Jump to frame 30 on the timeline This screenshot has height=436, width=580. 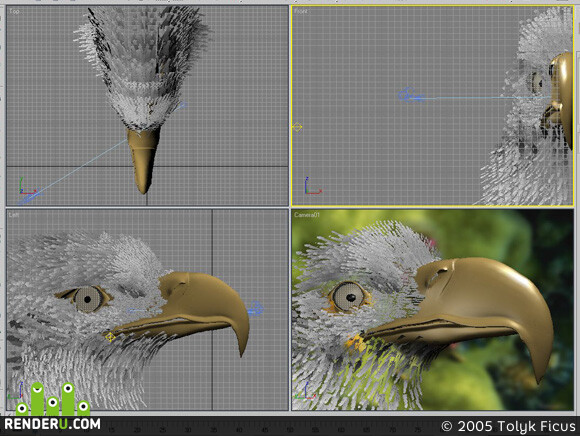point(188,430)
